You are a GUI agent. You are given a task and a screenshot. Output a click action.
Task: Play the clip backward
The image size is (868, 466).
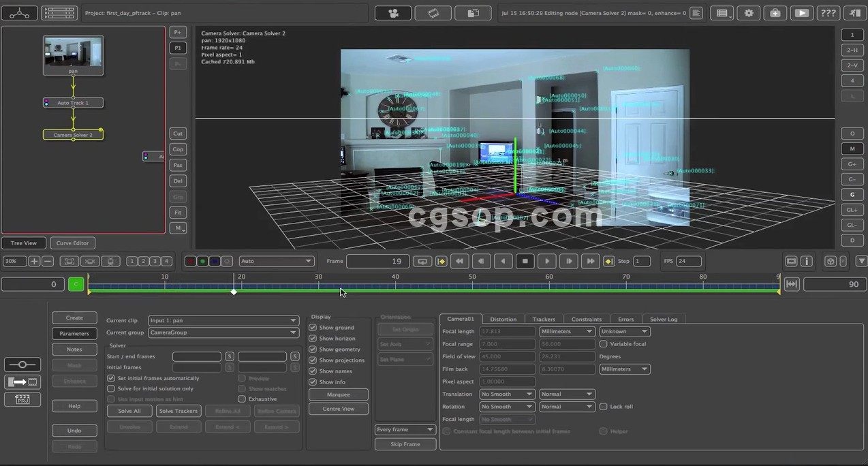[x=503, y=261]
